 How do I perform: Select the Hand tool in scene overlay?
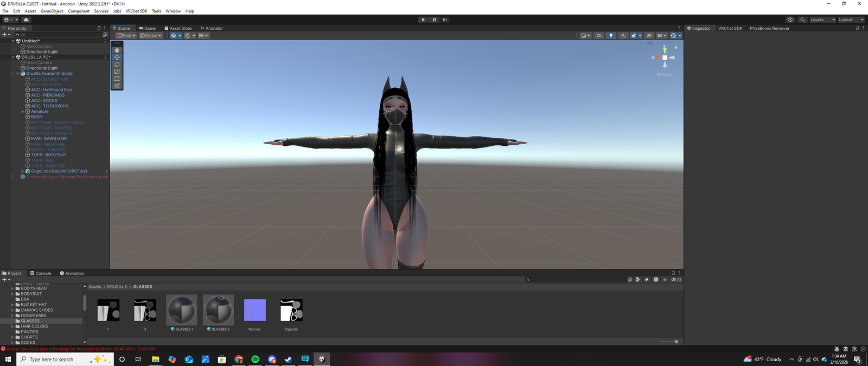(117, 50)
